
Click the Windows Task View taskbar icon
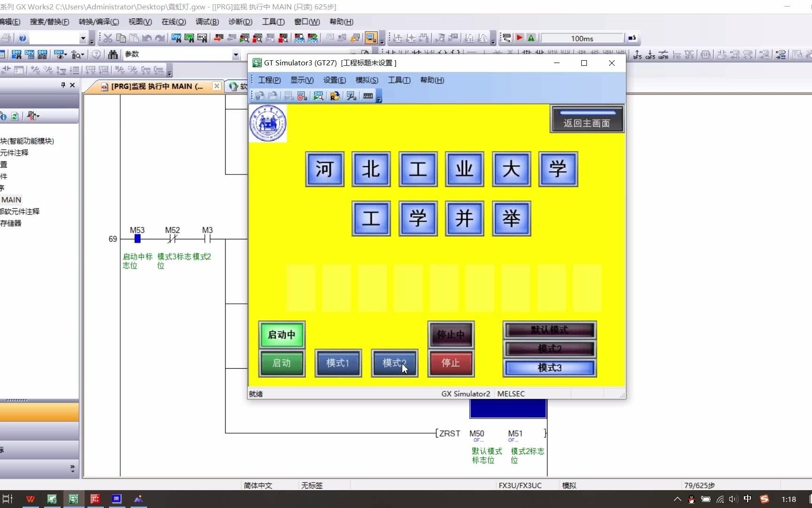8,499
